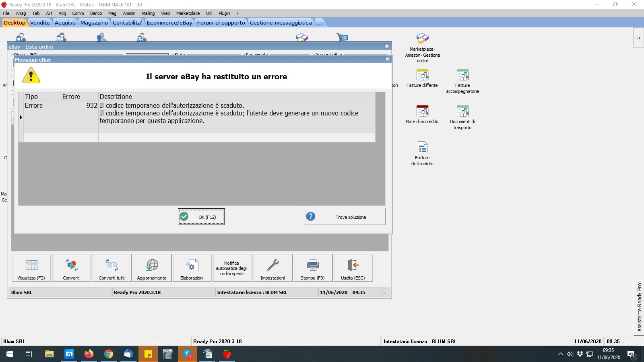The height and width of the screenshot is (362, 644).
Task: Open the ? help menu
Action: pos(237,13)
